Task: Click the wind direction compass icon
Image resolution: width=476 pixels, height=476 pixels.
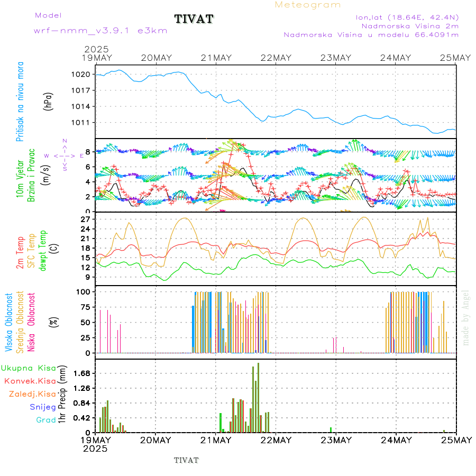Action: 63,155
